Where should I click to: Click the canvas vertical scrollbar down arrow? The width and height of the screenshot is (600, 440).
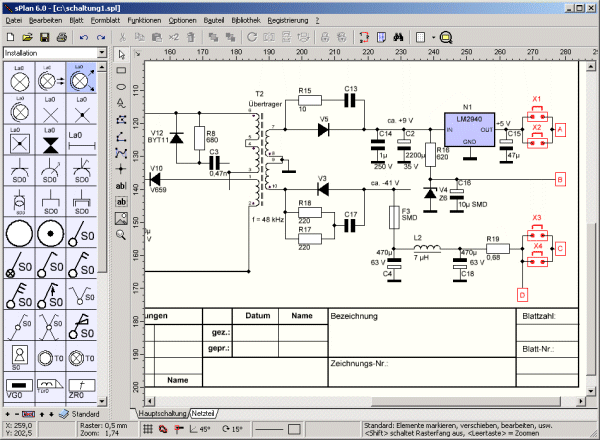click(591, 391)
